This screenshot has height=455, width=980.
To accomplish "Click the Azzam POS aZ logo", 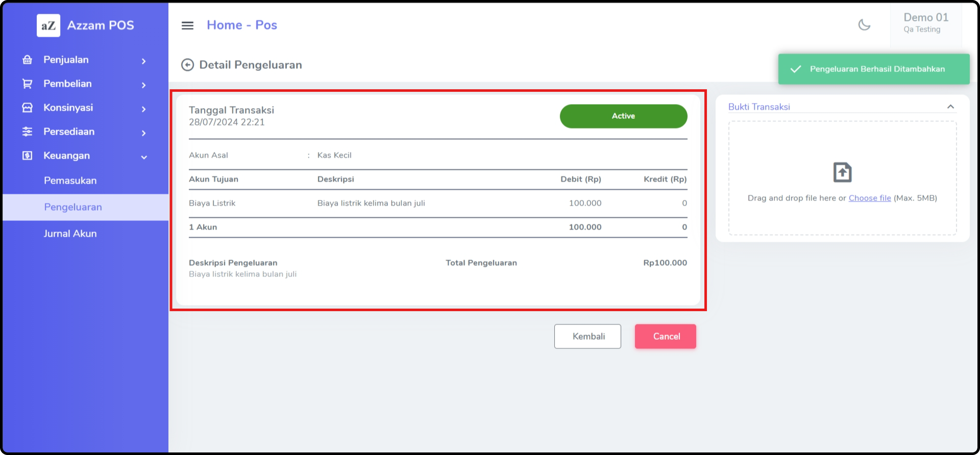I will pyautogui.click(x=48, y=26).
